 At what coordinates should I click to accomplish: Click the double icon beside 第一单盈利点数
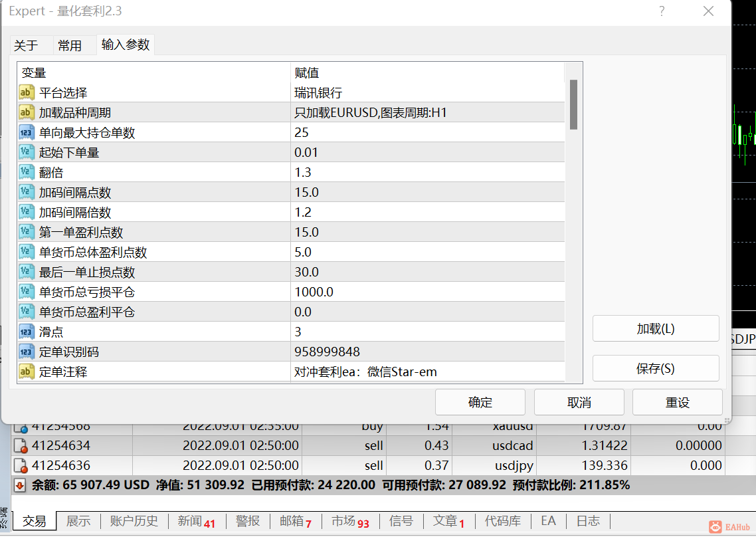pos(27,232)
